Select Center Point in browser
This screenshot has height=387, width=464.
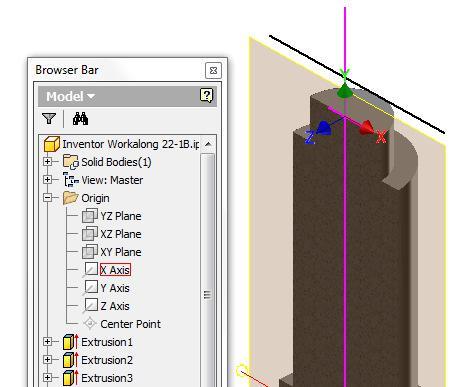coord(130,324)
